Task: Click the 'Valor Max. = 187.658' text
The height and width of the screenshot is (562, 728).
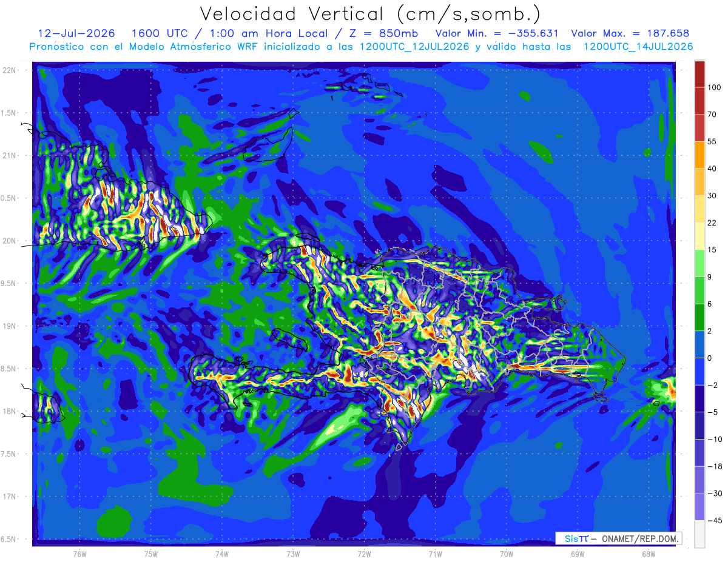Action: pyautogui.click(x=630, y=33)
